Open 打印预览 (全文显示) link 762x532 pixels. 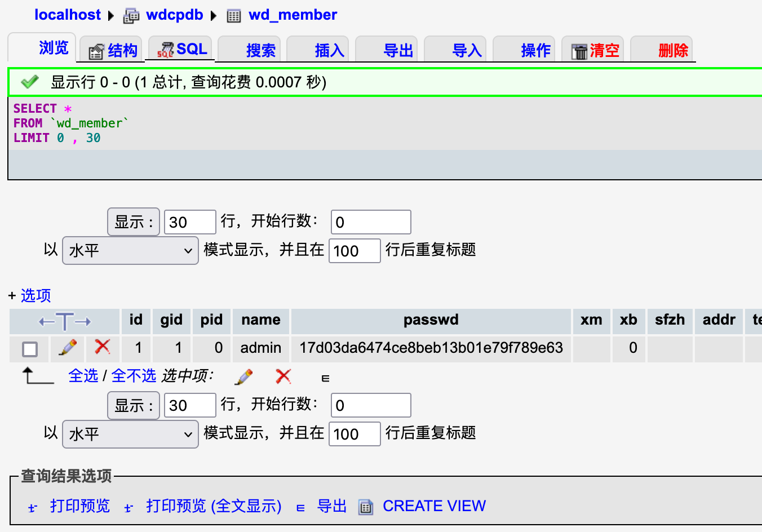click(213, 506)
